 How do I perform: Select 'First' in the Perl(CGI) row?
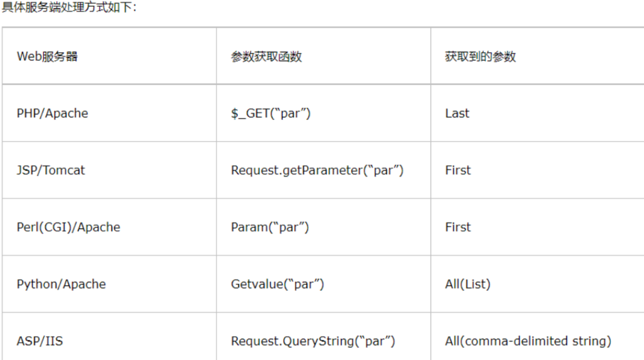coord(457,227)
